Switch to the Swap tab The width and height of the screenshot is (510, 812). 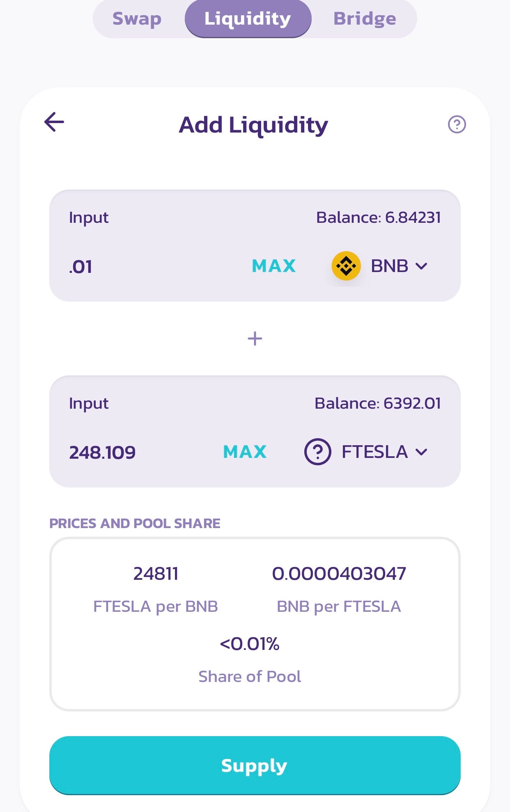click(x=137, y=19)
